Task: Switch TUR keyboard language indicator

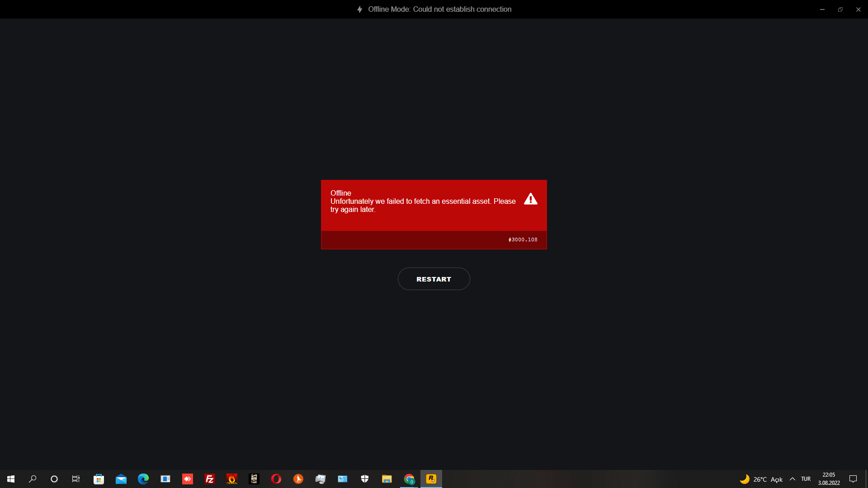Action: tap(806, 479)
